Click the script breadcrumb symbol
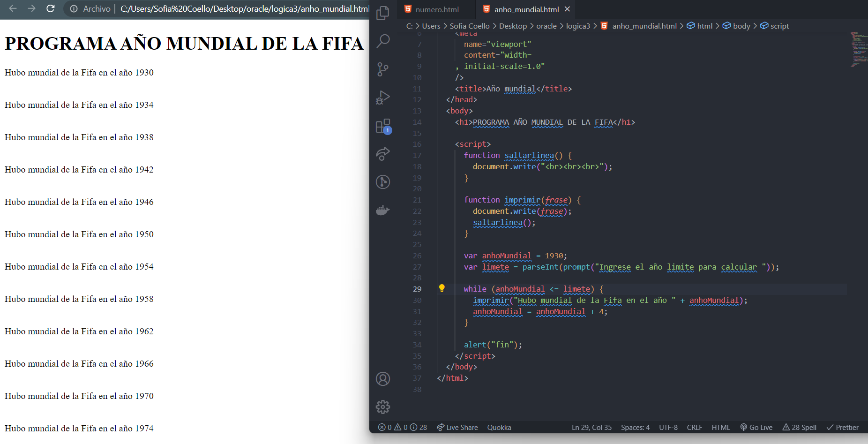Image resolution: width=868 pixels, height=444 pixels. pyautogui.click(x=774, y=26)
